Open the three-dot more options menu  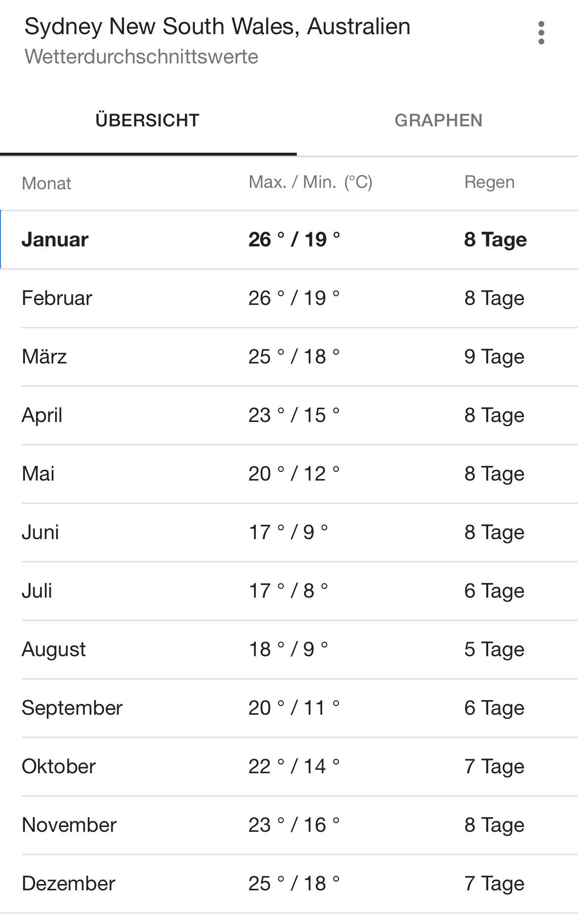pyautogui.click(x=541, y=33)
